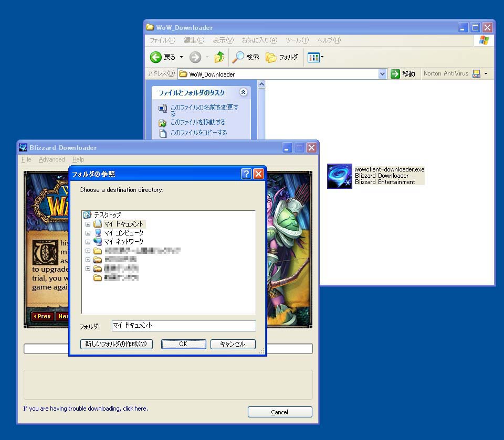Click copy file task icon in side panel
Image resolution: width=504 pixels, height=440 pixels.
(163, 133)
